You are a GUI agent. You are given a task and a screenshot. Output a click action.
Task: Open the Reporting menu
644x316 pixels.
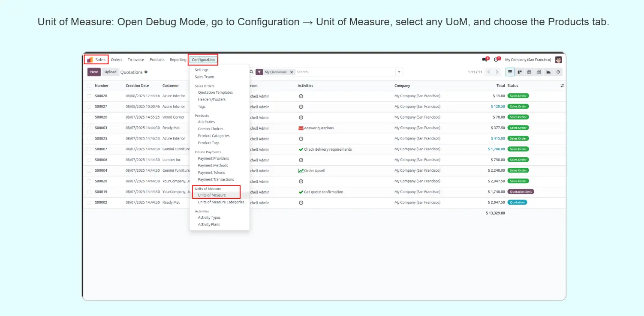pyautogui.click(x=178, y=60)
